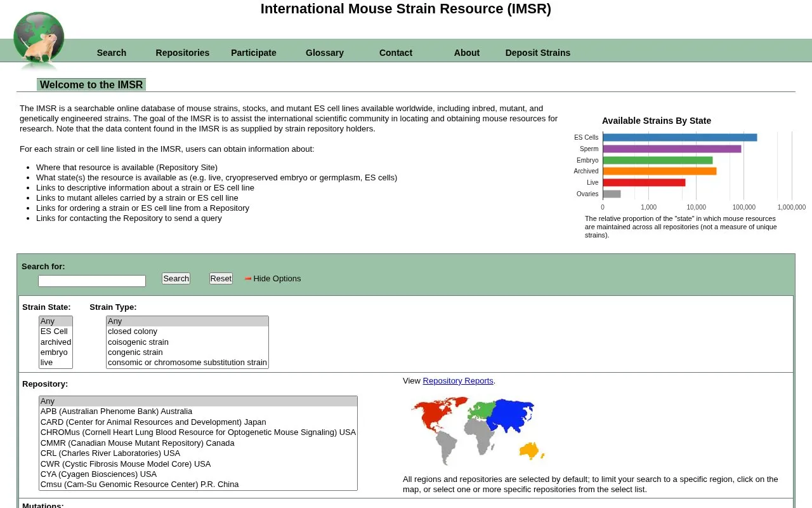Viewport: 812px width, 508px height.
Task: Select CRL Charles River Laboratories repository
Action: pos(198,453)
